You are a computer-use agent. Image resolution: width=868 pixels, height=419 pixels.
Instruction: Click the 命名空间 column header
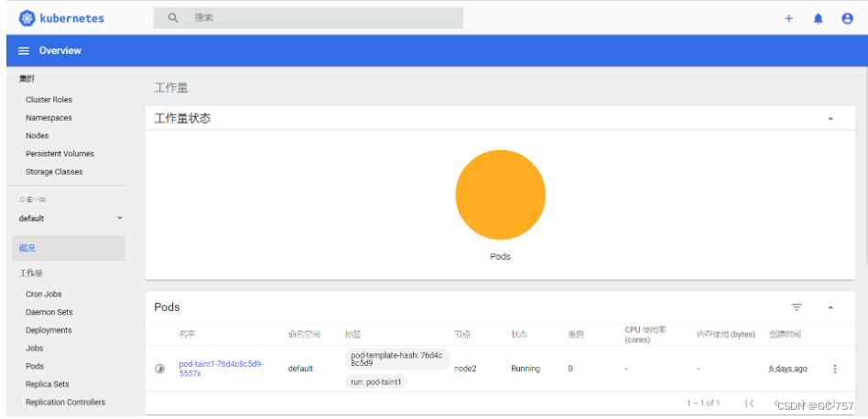click(x=305, y=335)
